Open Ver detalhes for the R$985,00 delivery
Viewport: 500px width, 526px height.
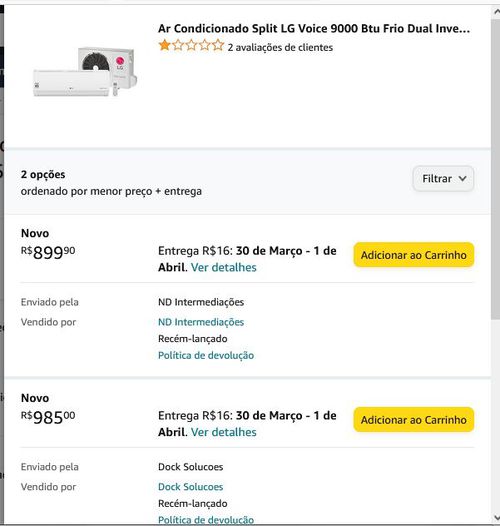tap(223, 432)
